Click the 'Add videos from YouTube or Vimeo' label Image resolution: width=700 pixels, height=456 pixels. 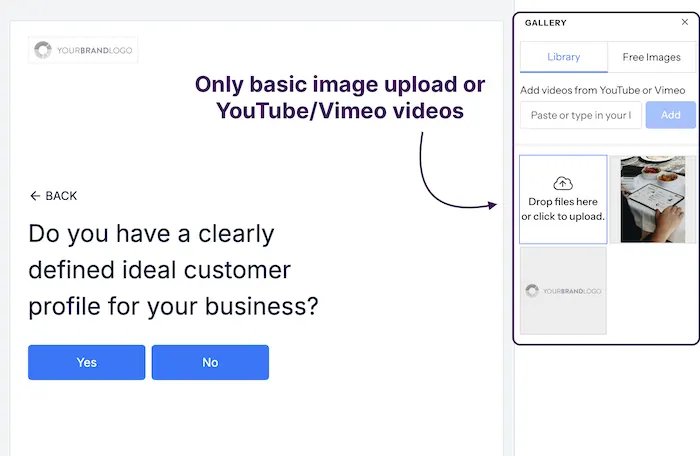[x=602, y=90]
